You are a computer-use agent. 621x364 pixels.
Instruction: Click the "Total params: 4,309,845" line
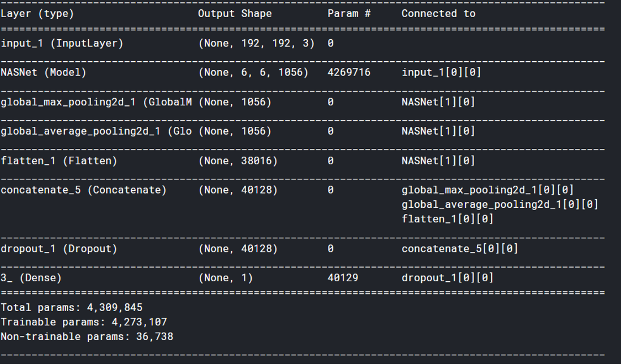point(72,307)
